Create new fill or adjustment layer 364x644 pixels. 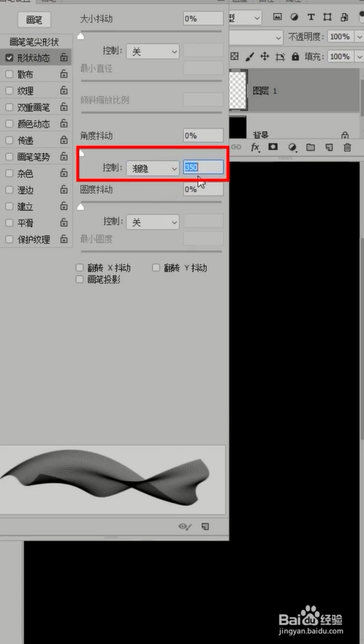pyautogui.click(x=293, y=147)
